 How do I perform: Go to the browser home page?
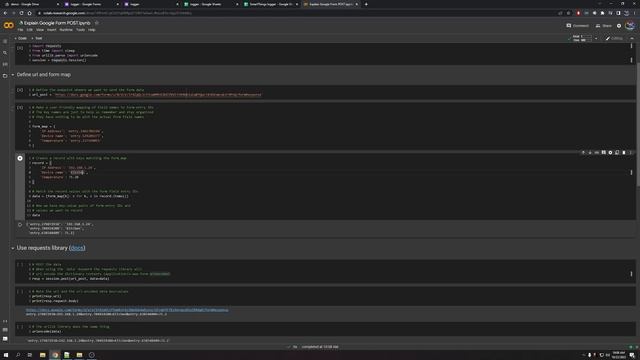coord(29,13)
